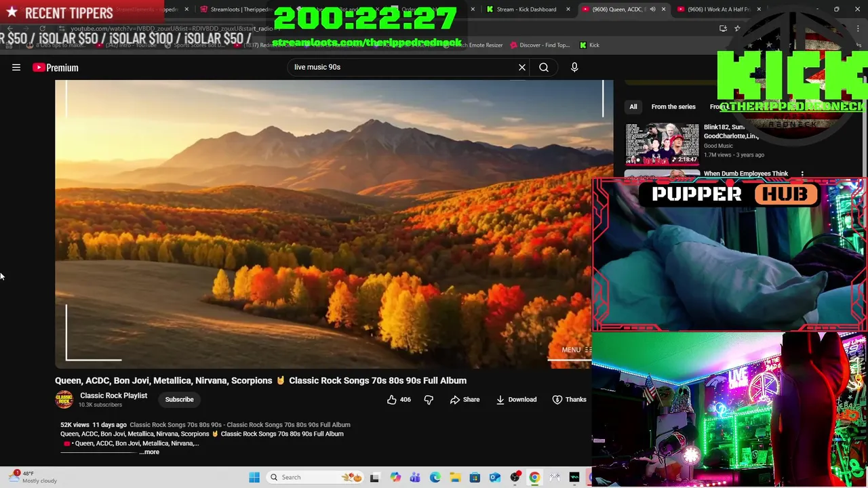The height and width of the screenshot is (488, 868).
Task: Close the 'Stream - Kick Dashboard' tab
Action: (568, 9)
